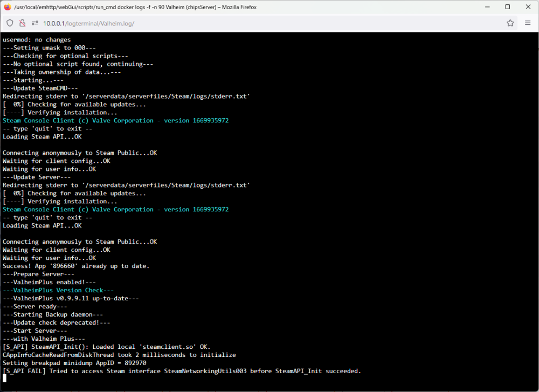
Task: Click the insecure connection padlock icon
Action: (22, 23)
